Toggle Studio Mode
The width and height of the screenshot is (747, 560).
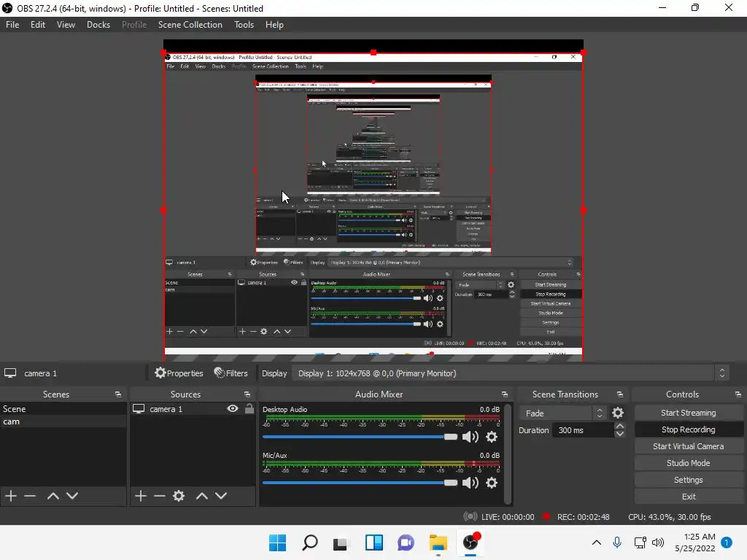(x=689, y=463)
